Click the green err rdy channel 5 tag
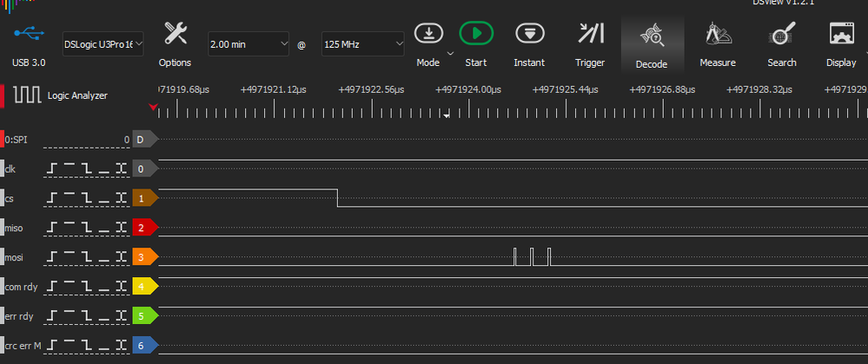The width and height of the screenshot is (868, 364). 145,316
